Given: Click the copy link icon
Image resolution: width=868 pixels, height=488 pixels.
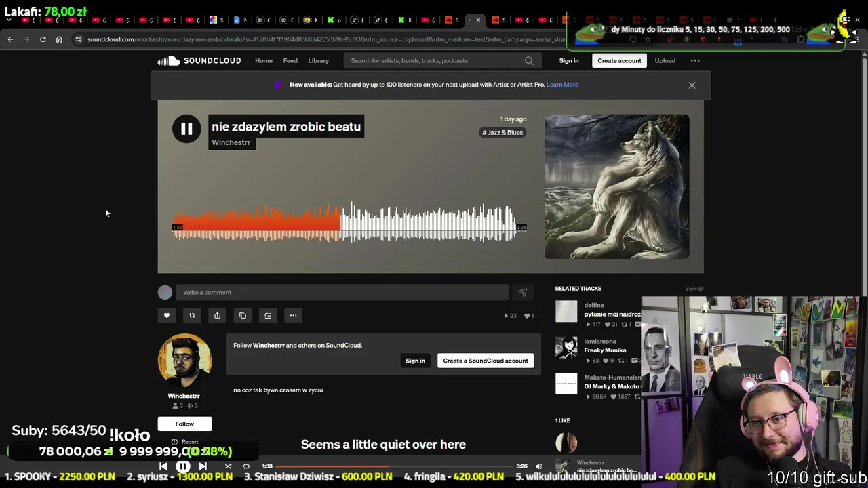Looking at the screenshot, I should tap(243, 315).
